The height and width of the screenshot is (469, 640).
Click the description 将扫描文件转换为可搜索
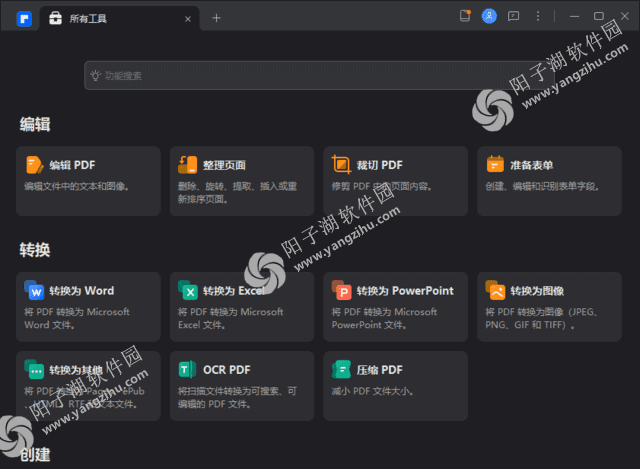pos(238,398)
